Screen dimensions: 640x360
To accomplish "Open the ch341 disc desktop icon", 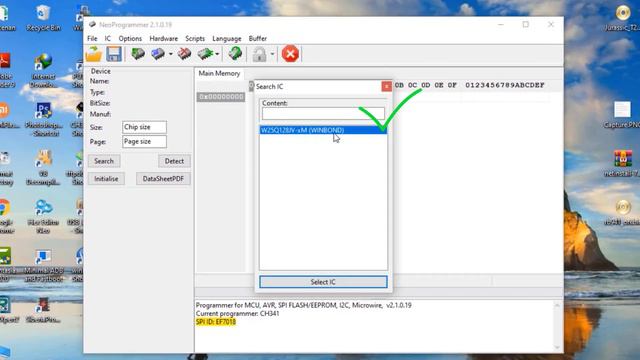I will pyautogui.click(x=622, y=212).
